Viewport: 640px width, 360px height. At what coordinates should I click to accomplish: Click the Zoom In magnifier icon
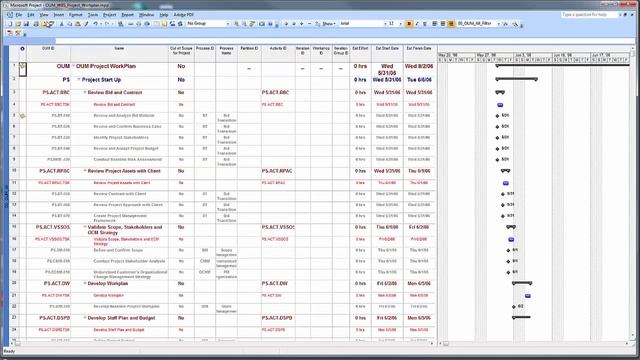click(236, 24)
